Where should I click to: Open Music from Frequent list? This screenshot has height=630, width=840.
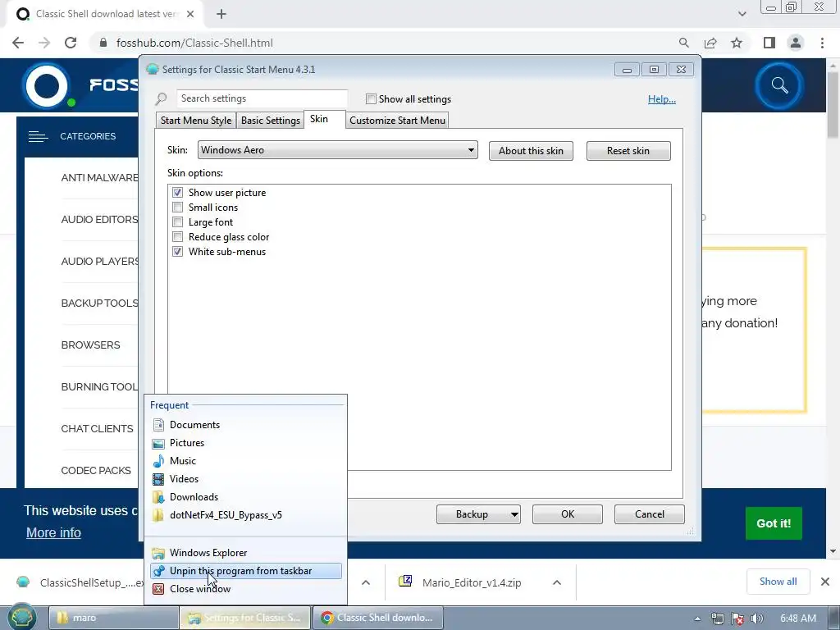pyautogui.click(x=246, y=461)
